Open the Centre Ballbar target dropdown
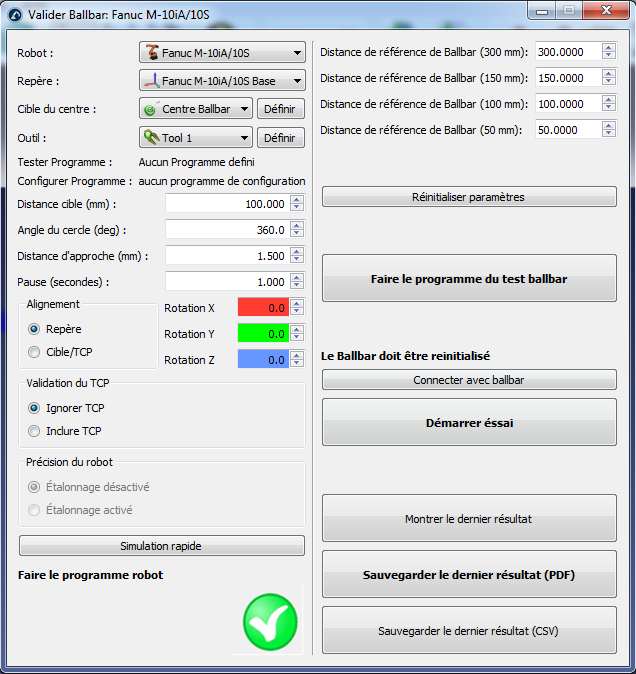636x674 pixels. [x=195, y=109]
